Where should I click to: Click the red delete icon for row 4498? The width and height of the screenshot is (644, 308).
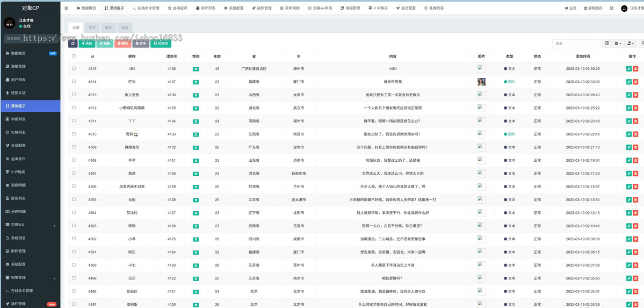click(x=635, y=291)
